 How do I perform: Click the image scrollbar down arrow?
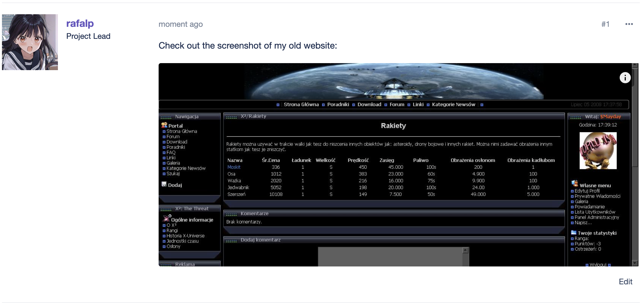click(635, 263)
